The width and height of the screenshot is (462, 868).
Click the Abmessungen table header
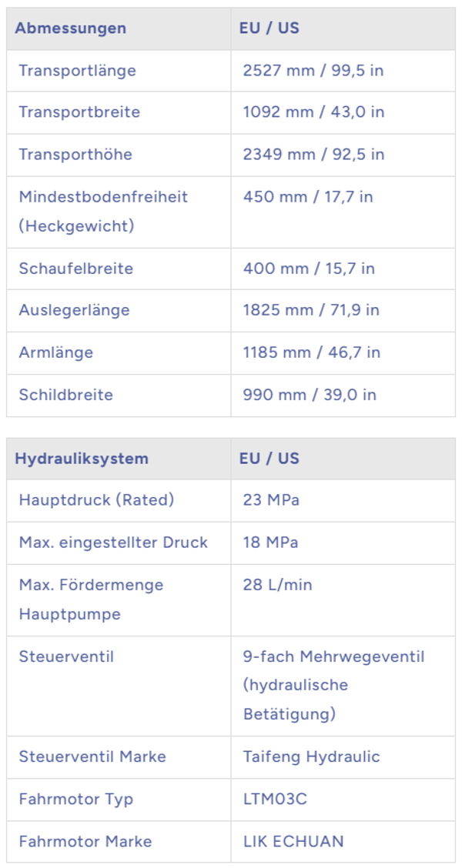70,28
